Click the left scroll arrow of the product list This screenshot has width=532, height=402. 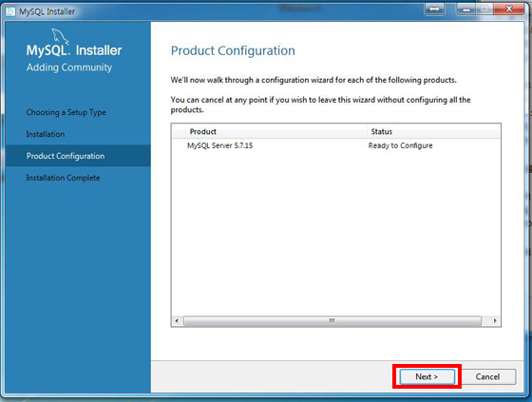click(177, 320)
